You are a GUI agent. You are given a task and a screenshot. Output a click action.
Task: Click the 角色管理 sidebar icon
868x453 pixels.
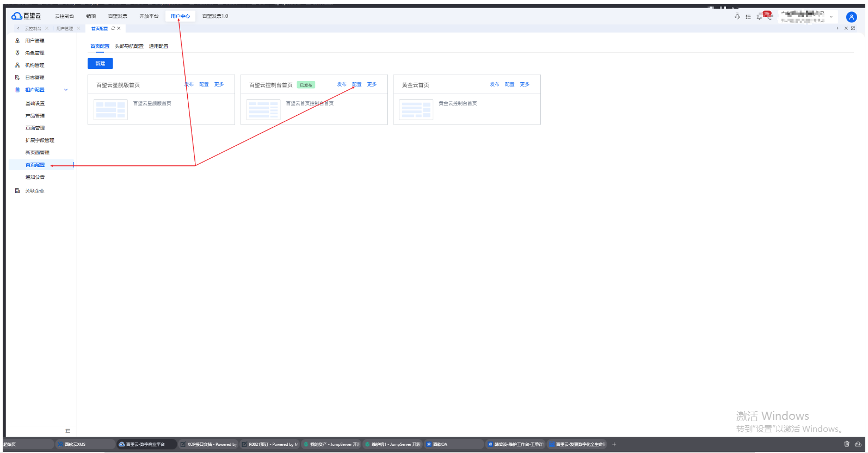click(x=17, y=53)
